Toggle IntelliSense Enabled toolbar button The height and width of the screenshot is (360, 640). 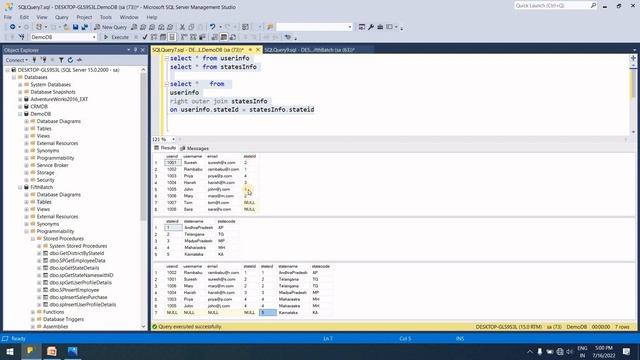click(x=172, y=37)
